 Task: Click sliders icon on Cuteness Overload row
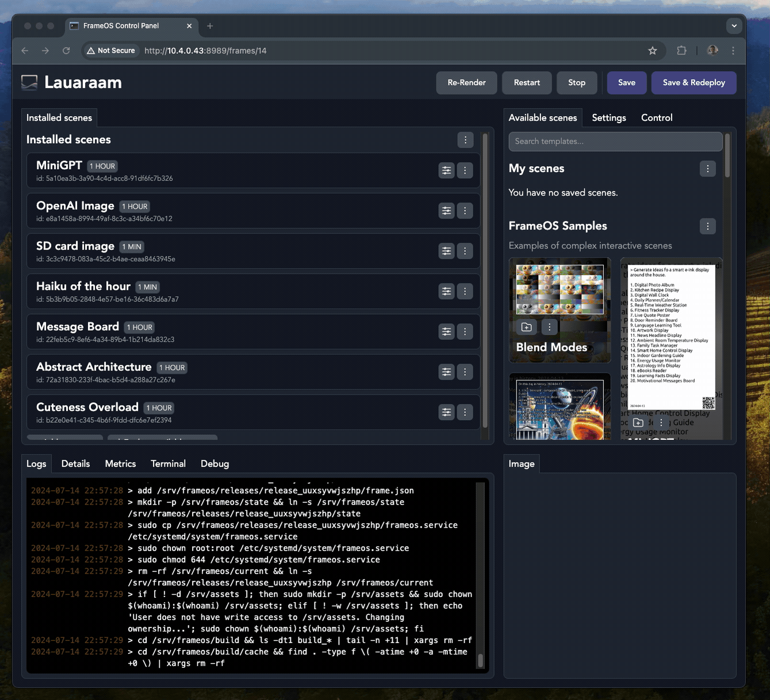[446, 412]
